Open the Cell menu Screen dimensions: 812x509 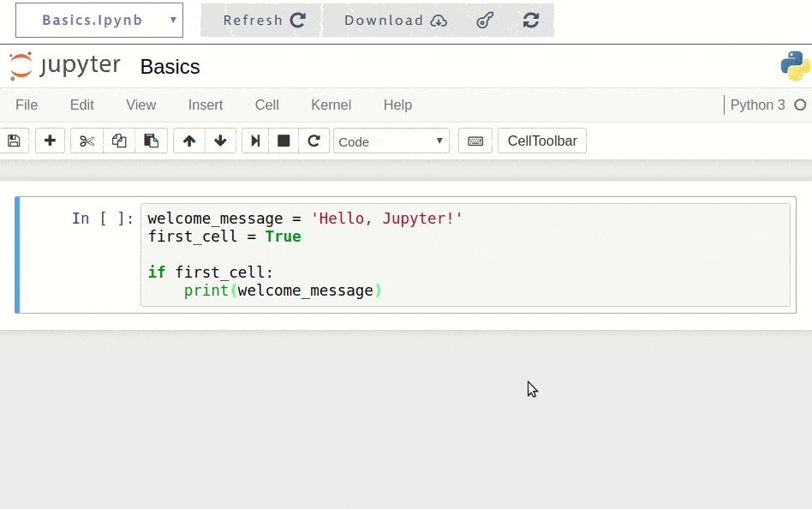click(x=266, y=105)
